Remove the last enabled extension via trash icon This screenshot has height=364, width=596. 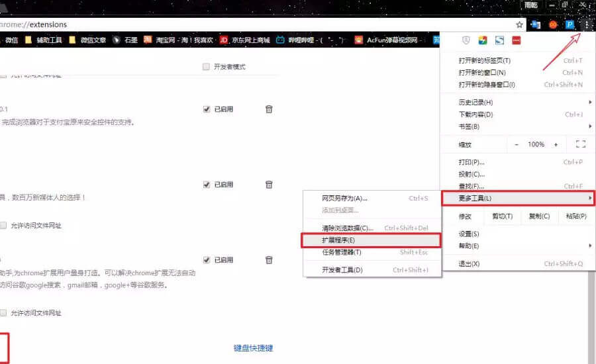pos(269,260)
